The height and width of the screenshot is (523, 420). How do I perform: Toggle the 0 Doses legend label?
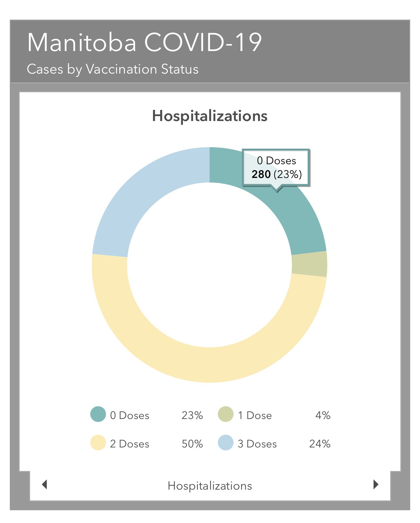(130, 415)
